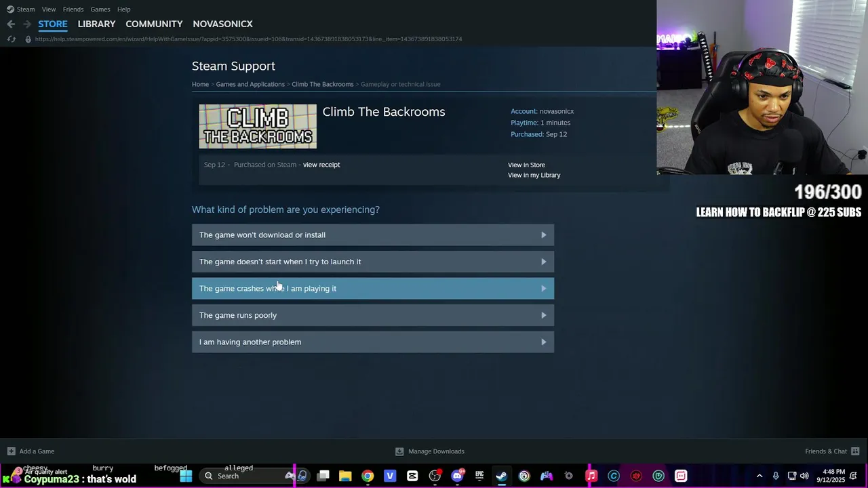Select The game won't download or install

[373, 235]
